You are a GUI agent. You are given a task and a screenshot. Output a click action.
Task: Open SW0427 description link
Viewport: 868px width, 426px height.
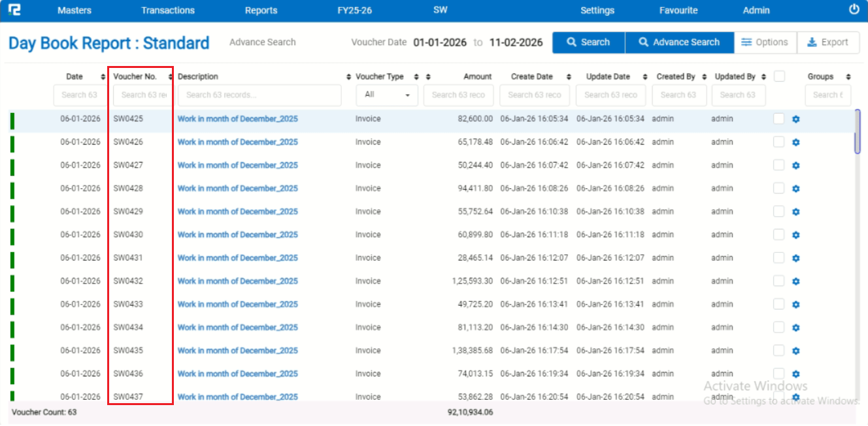pyautogui.click(x=237, y=165)
